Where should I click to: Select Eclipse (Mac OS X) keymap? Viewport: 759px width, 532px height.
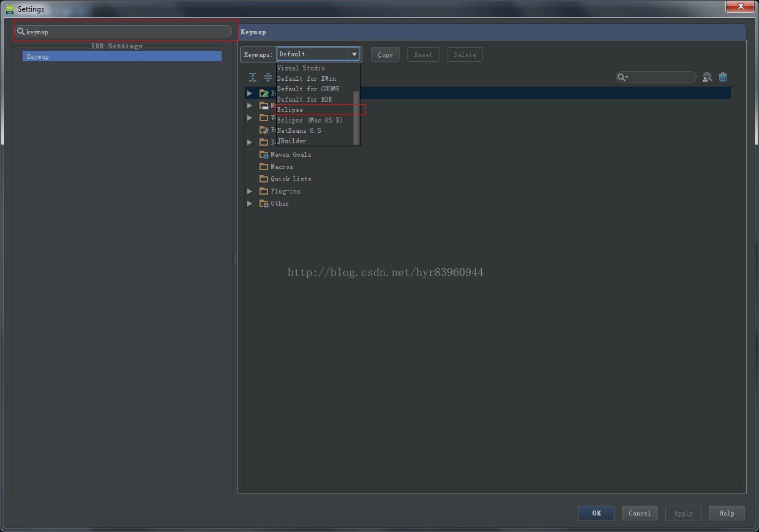pyautogui.click(x=315, y=120)
